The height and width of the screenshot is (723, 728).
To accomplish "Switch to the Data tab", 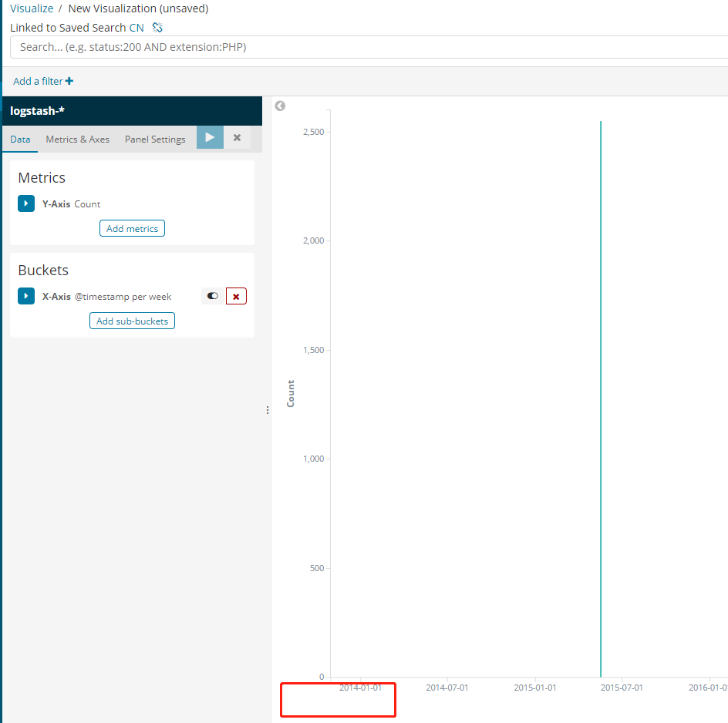I will click(20, 140).
